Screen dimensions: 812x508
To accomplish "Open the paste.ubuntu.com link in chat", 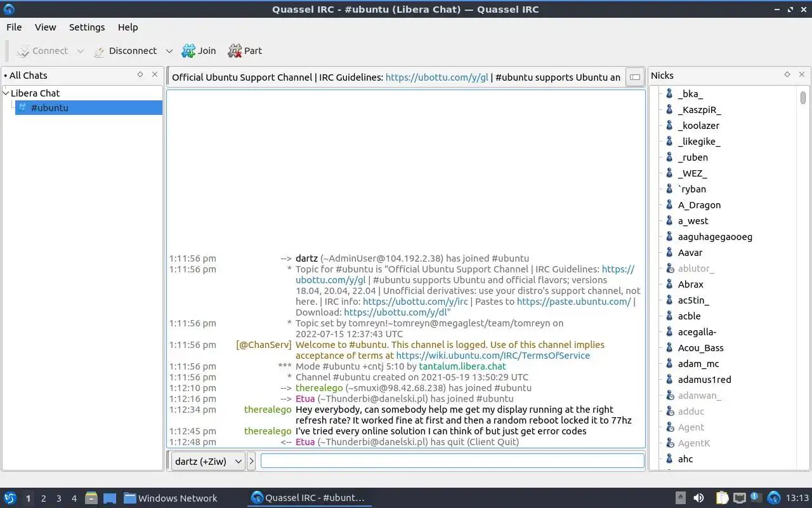I will (x=574, y=302).
